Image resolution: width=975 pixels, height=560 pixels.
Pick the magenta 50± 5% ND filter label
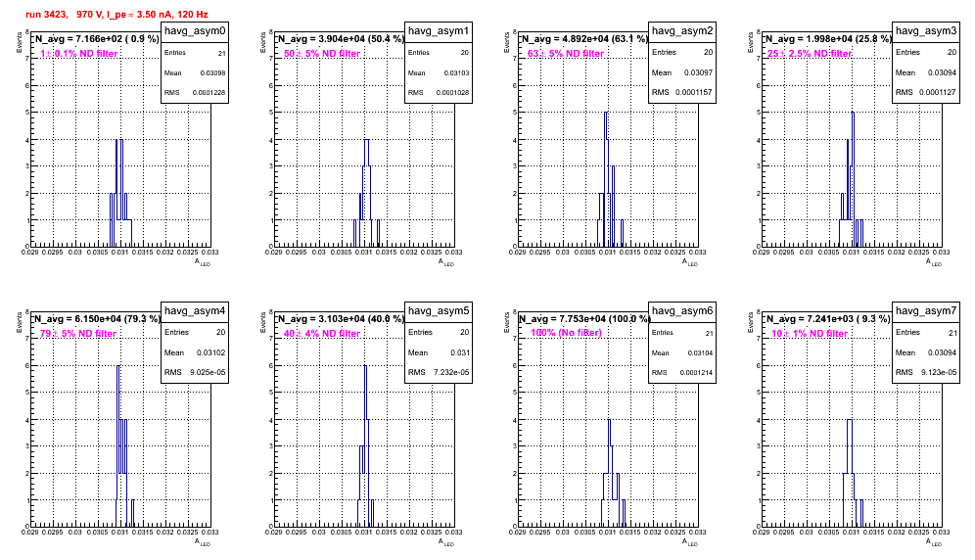coord(322,54)
